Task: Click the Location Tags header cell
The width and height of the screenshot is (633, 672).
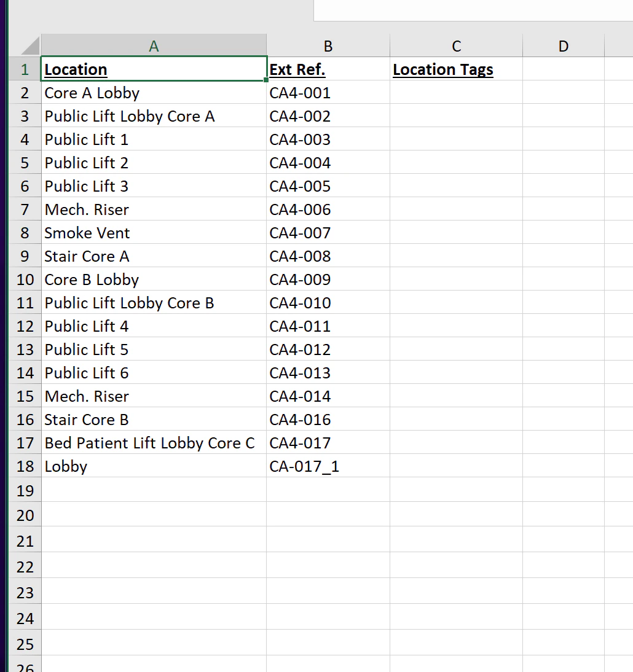Action: [456, 69]
